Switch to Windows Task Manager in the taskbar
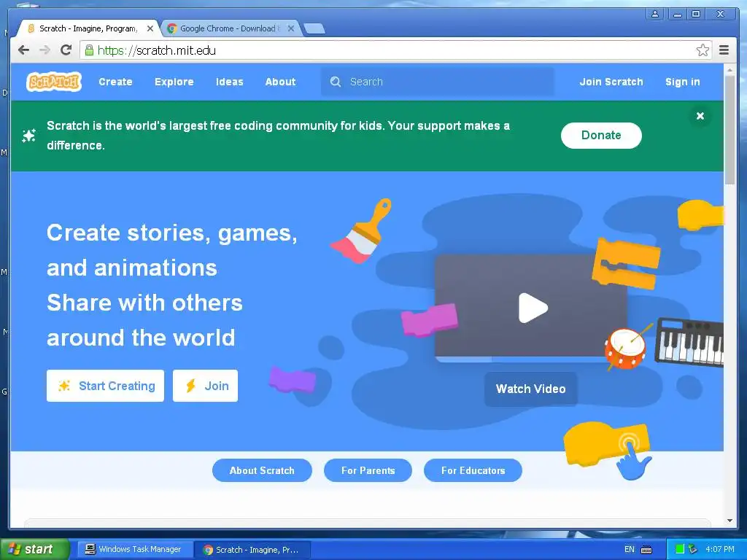 [135, 550]
